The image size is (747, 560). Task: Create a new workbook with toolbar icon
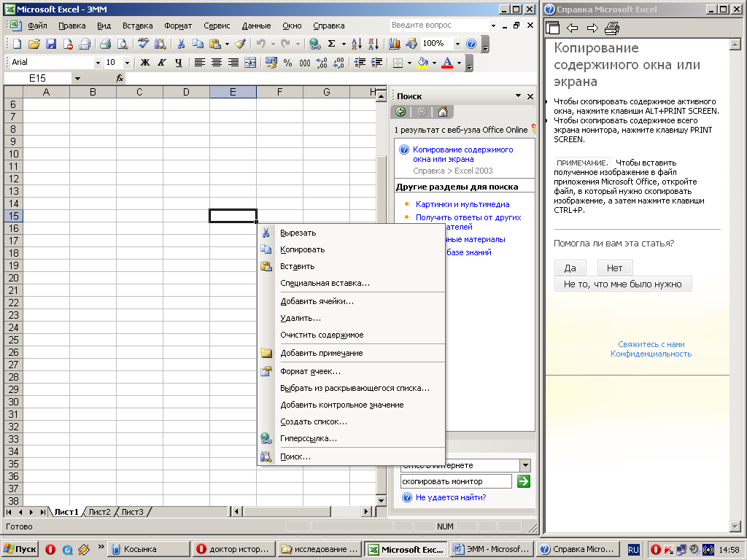point(18,44)
